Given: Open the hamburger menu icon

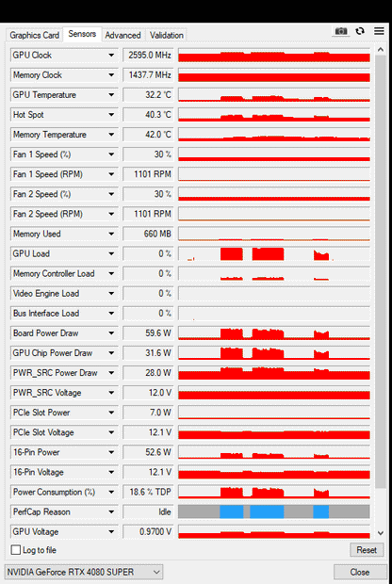Looking at the screenshot, I should 379,31.
